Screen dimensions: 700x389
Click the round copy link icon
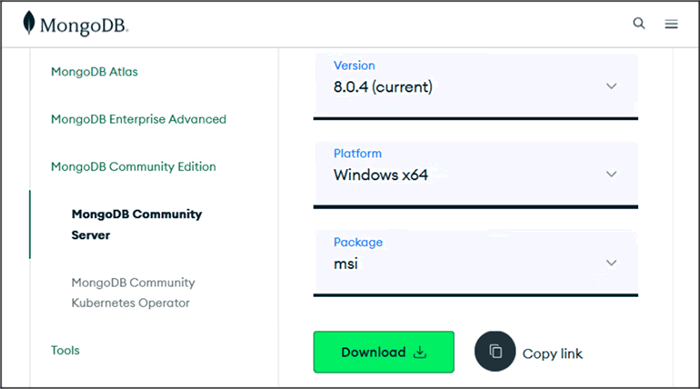(495, 351)
